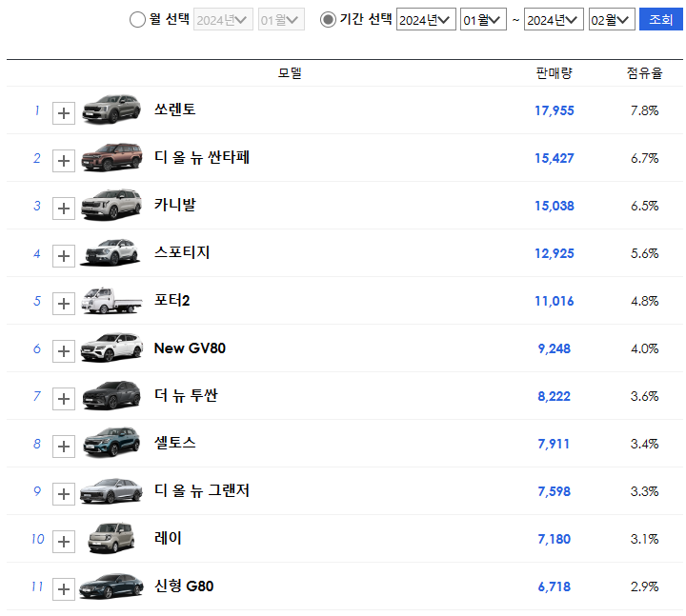Click the New GV80 car thumbnail
This screenshot has width=686, height=616.
(x=111, y=348)
